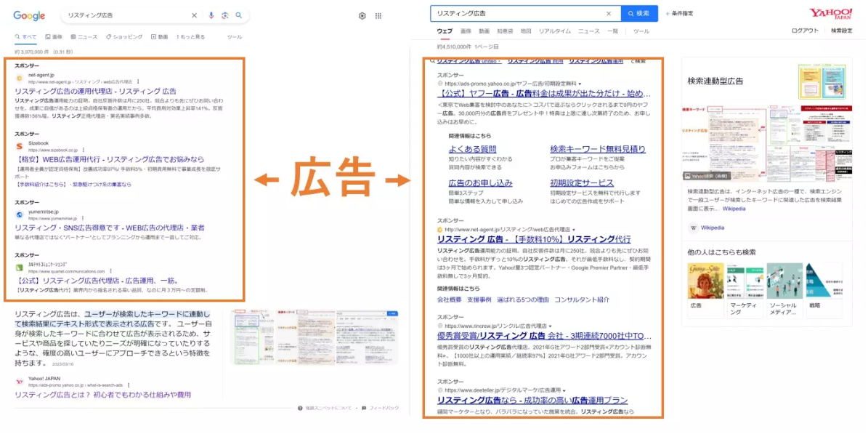Switch to Google's ショッピング tab
The height and width of the screenshot is (434, 868).
(x=124, y=37)
